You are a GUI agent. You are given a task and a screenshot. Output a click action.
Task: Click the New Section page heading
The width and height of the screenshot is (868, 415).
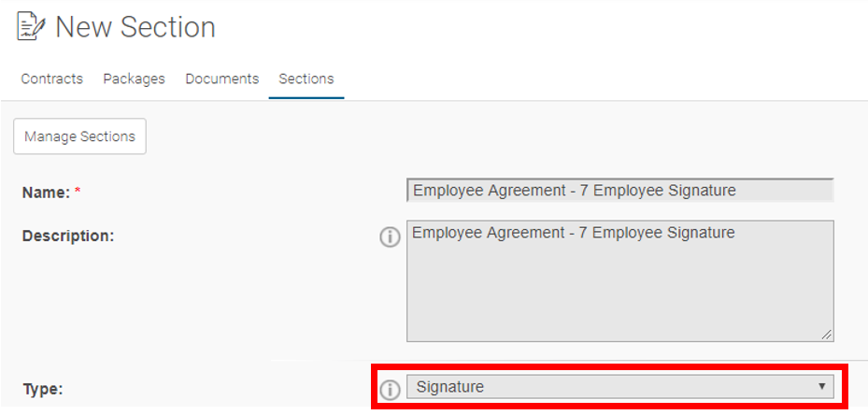pyautogui.click(x=135, y=27)
